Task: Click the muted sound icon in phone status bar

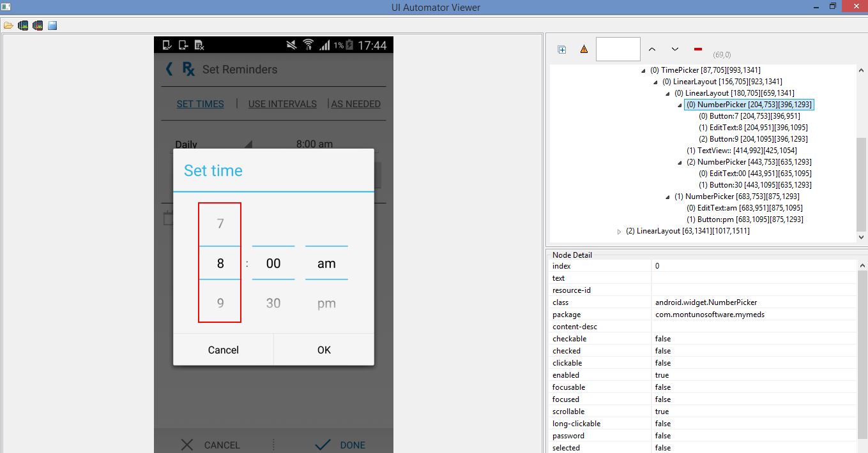Action: [x=291, y=45]
